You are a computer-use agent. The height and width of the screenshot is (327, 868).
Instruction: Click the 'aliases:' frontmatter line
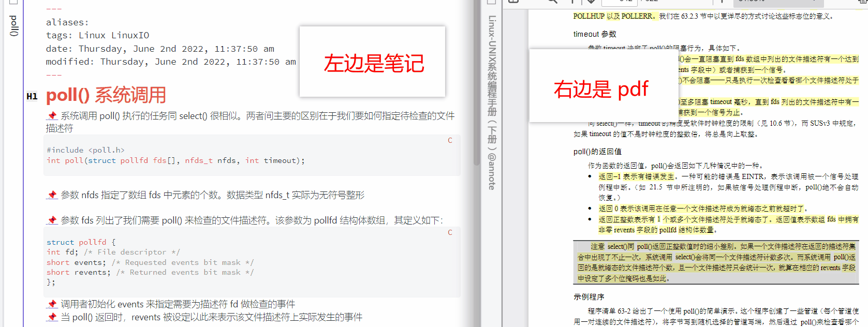click(67, 22)
